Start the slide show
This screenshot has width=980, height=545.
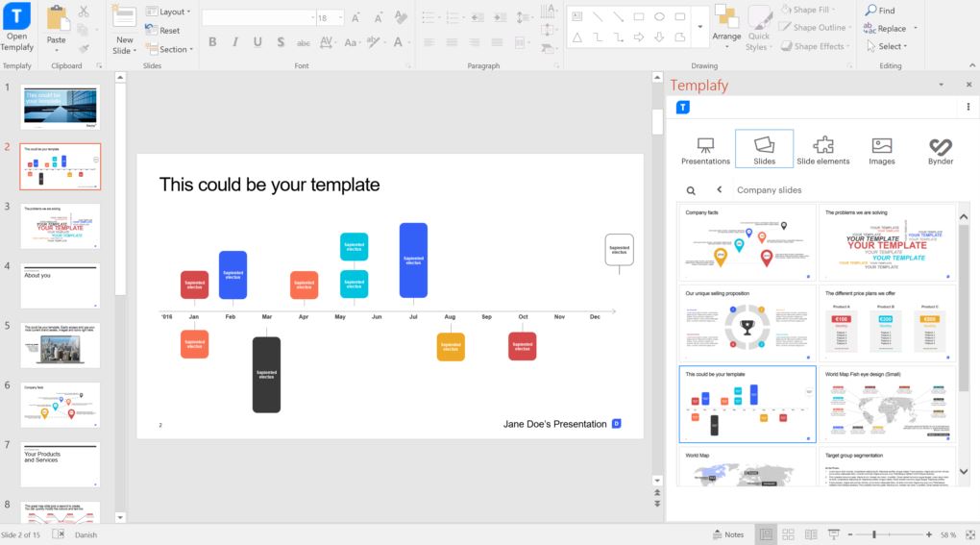click(833, 534)
